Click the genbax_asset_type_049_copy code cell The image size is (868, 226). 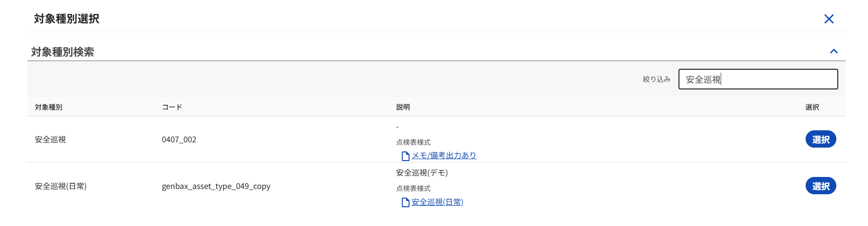coord(216,186)
